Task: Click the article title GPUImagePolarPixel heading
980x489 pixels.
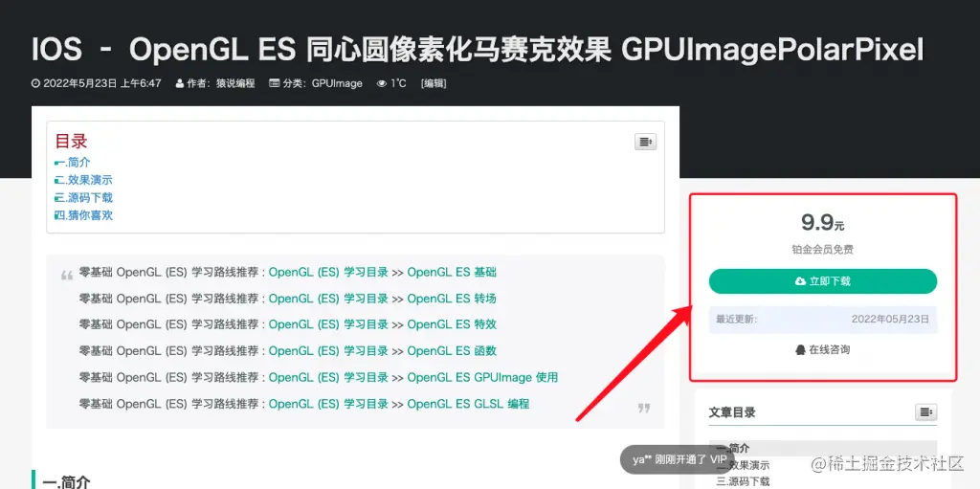Action: click(478, 51)
